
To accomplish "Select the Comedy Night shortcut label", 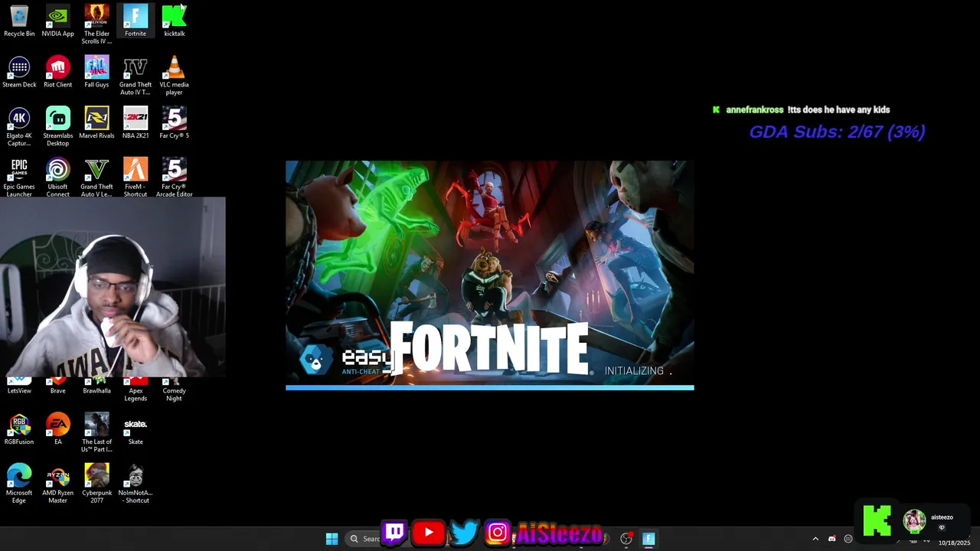I will tap(175, 394).
